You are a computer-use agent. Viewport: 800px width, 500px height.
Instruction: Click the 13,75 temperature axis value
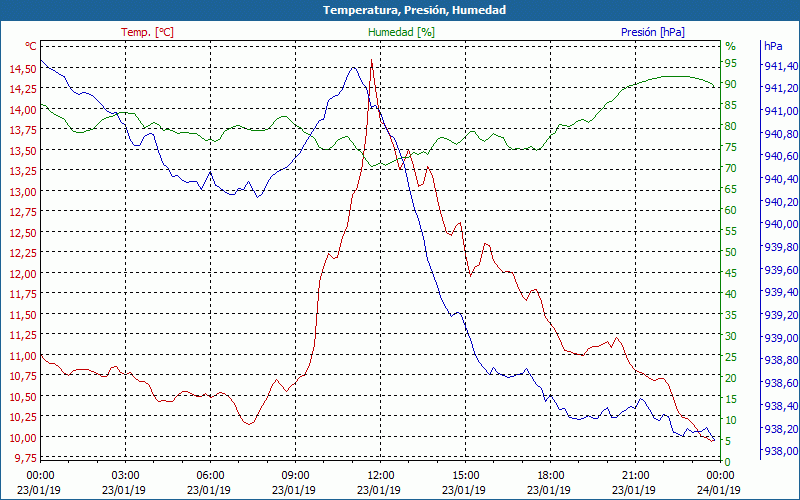(x=22, y=130)
